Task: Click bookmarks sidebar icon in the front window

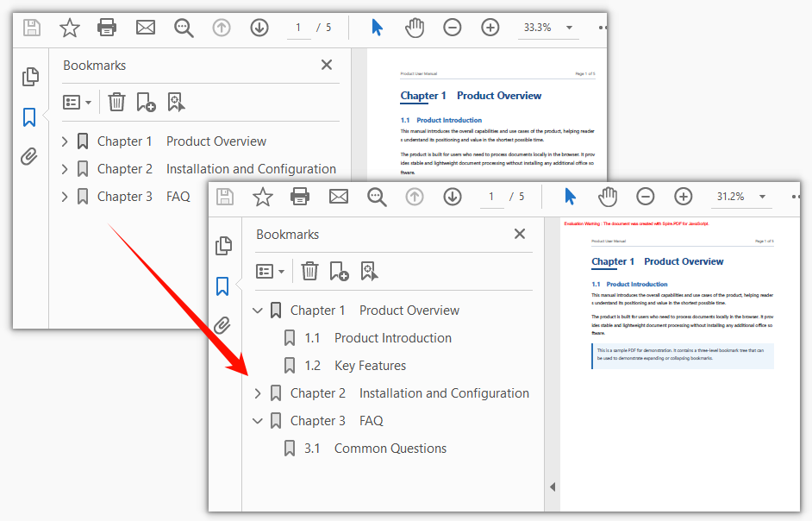Action: point(222,286)
